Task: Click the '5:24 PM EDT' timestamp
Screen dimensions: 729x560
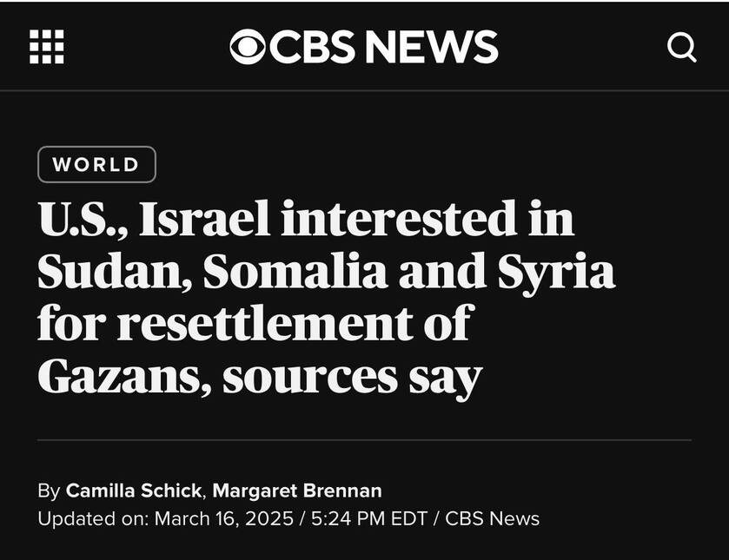Action: pos(369,518)
